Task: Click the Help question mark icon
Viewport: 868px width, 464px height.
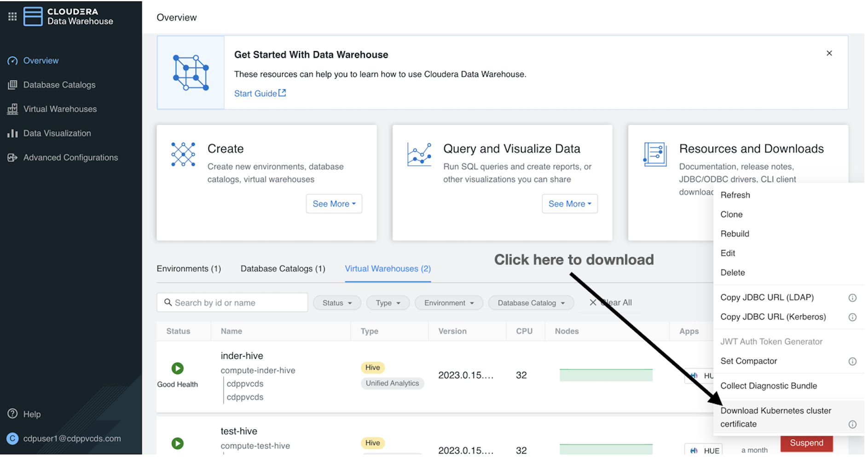Action: 13,414
